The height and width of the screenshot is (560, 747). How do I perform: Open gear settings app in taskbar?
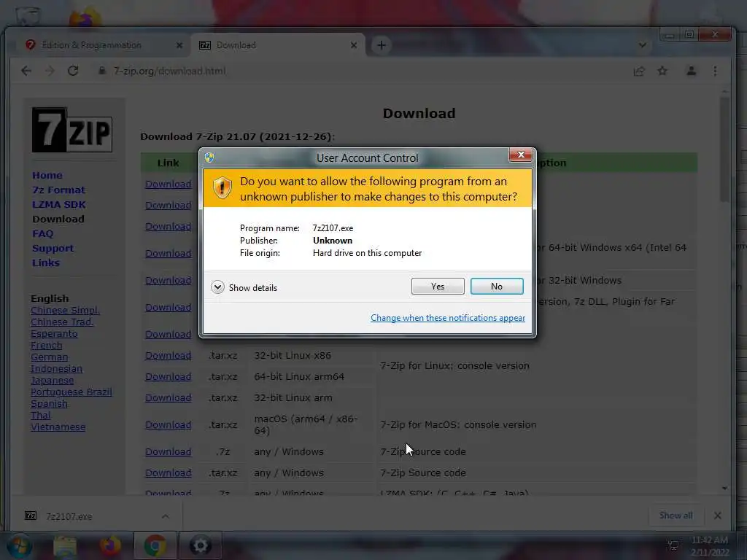click(200, 545)
